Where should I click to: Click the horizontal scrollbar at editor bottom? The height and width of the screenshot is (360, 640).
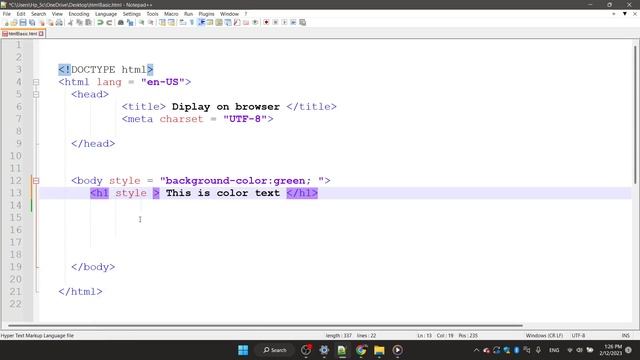point(265,326)
